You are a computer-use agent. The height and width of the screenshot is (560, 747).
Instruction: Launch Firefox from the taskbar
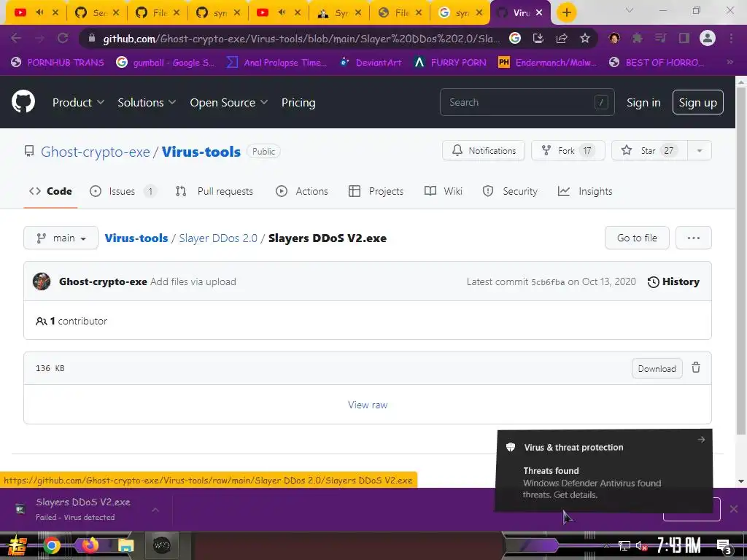[x=90, y=545]
